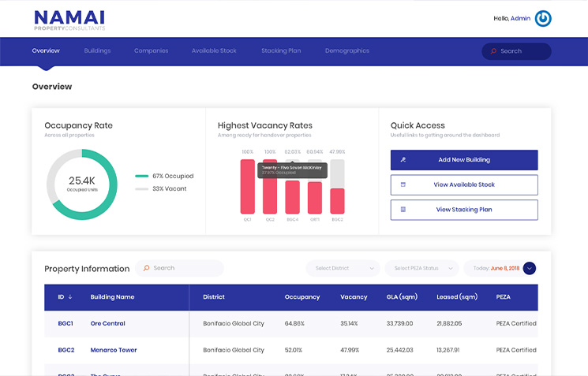Click the Add New Building button

click(x=464, y=160)
